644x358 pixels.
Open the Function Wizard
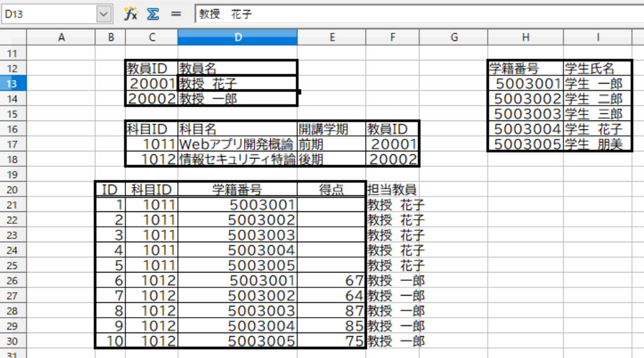point(131,13)
